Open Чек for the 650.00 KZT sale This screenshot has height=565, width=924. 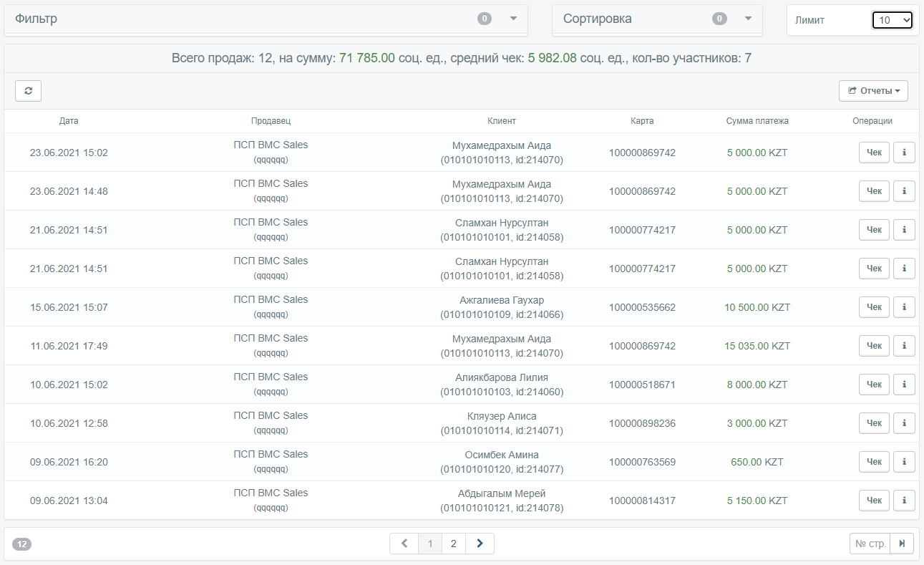point(874,462)
